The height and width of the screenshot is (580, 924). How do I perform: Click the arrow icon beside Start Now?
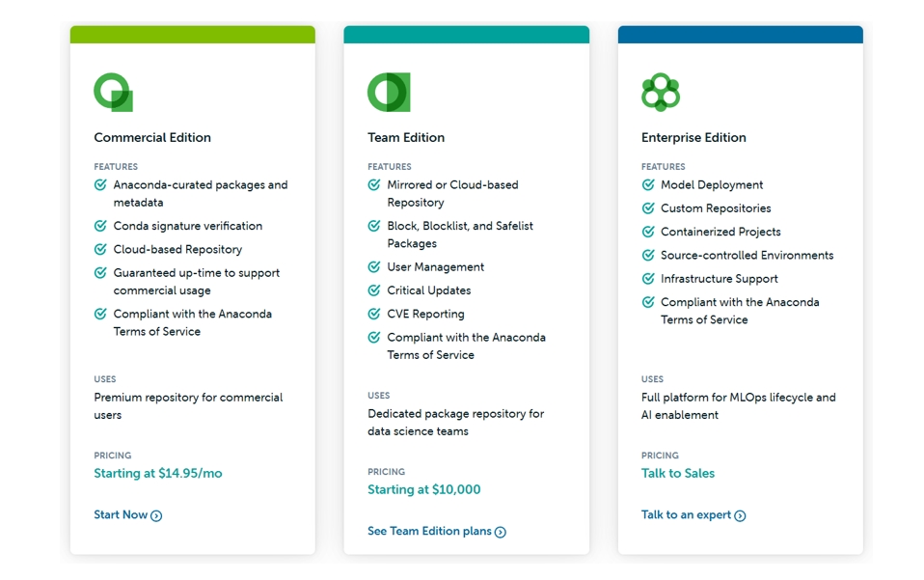pyautogui.click(x=156, y=515)
